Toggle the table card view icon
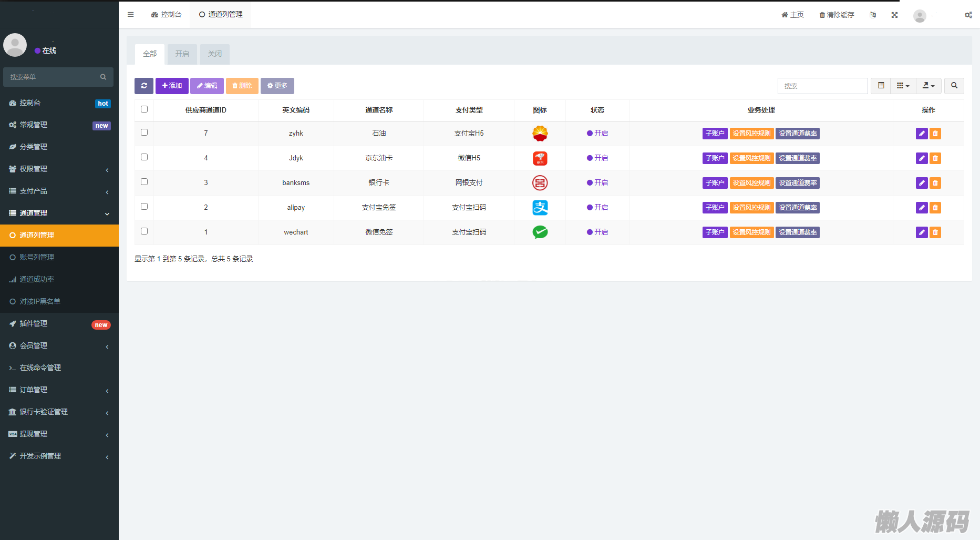Image resolution: width=980 pixels, height=540 pixels. pyautogui.click(x=881, y=86)
